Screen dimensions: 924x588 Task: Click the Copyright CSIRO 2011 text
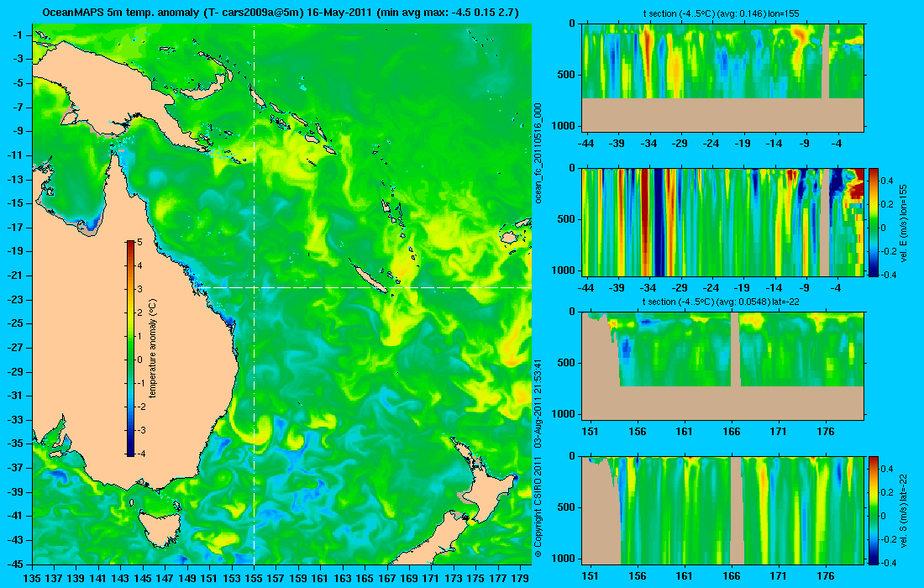click(x=538, y=507)
